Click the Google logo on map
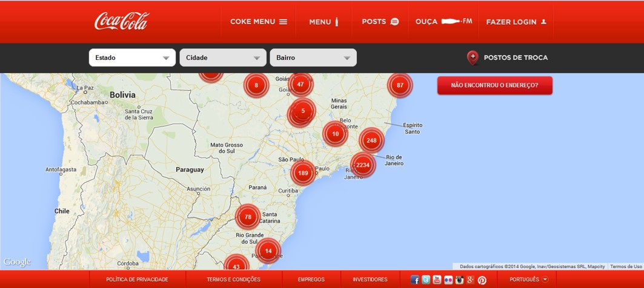 (17, 262)
